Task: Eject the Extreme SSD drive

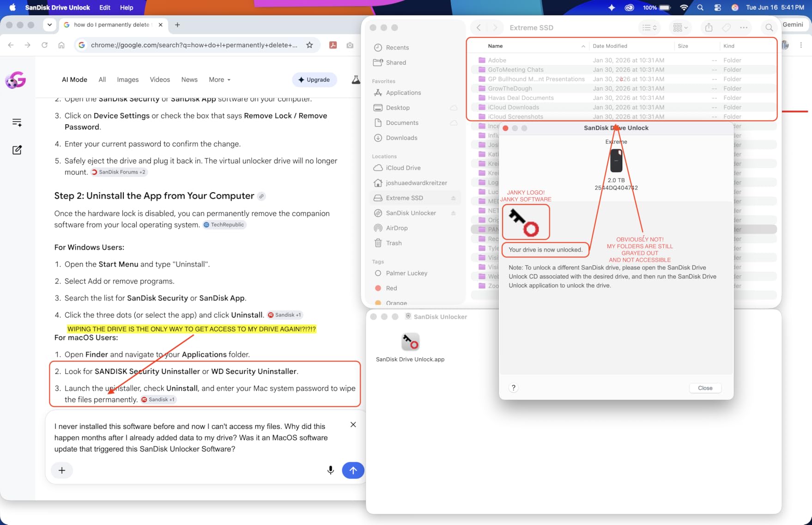Action: 453,198
